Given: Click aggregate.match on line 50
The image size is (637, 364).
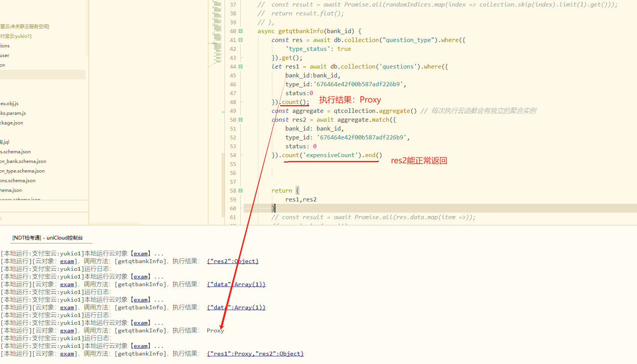Looking at the screenshot, I should [363, 120].
